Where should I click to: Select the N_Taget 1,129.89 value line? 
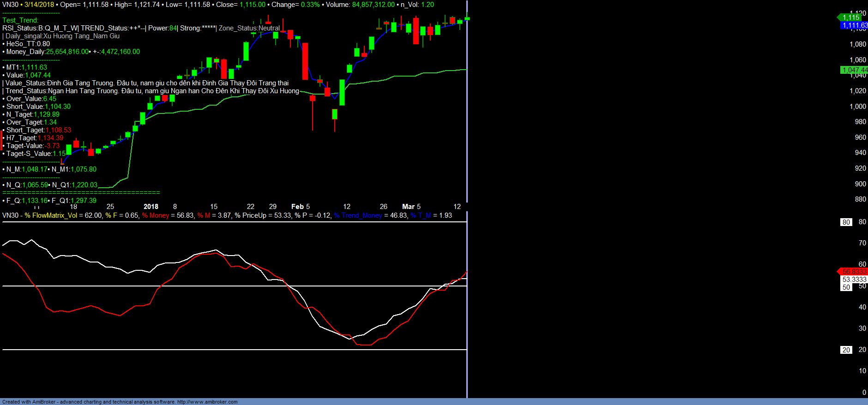point(32,114)
